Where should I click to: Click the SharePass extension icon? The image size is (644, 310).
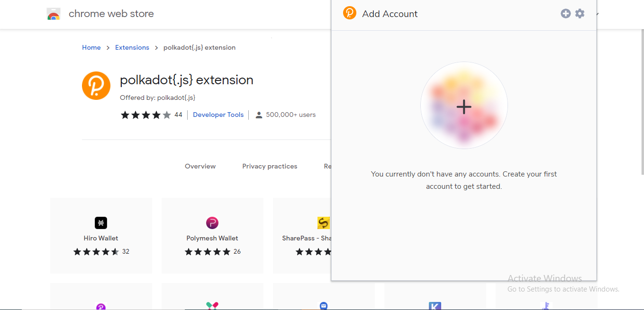pos(324,222)
